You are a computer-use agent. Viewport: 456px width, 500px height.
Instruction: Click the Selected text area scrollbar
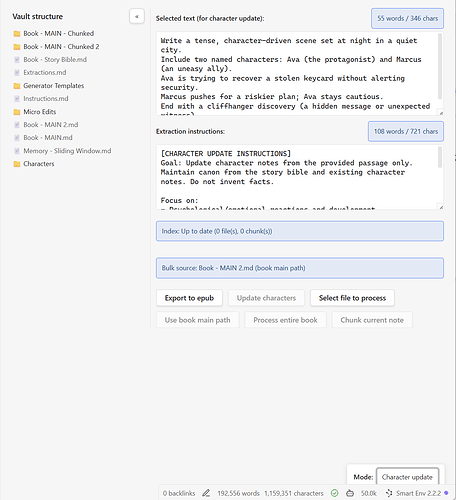tap(440, 67)
